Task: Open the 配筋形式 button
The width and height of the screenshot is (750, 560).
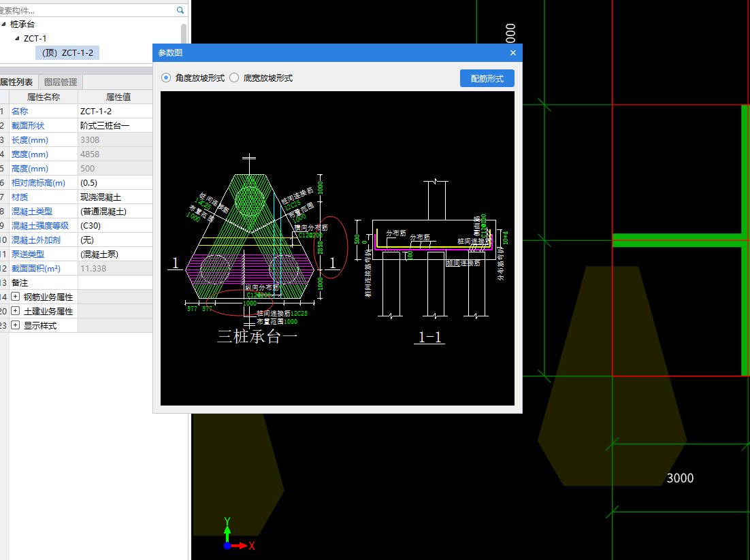Action: coord(487,78)
